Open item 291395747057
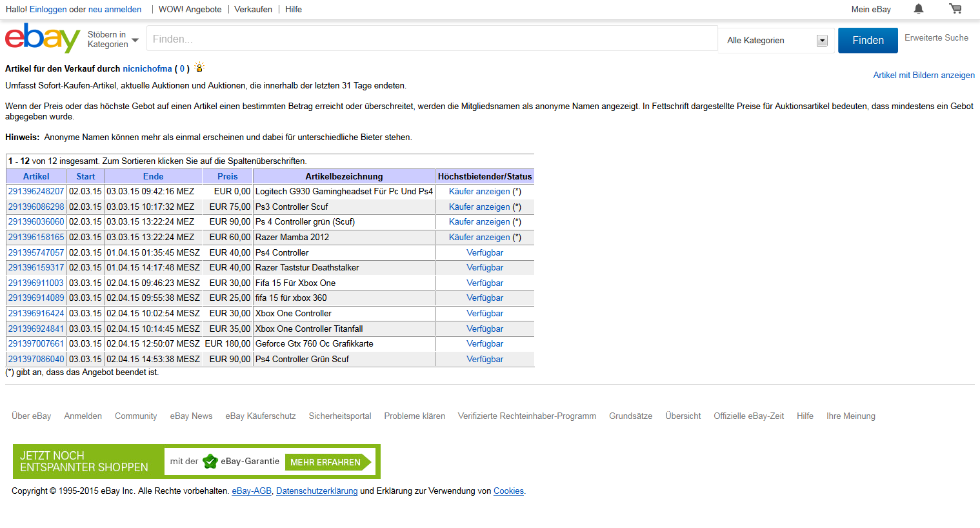980x528 pixels. pyautogui.click(x=36, y=252)
